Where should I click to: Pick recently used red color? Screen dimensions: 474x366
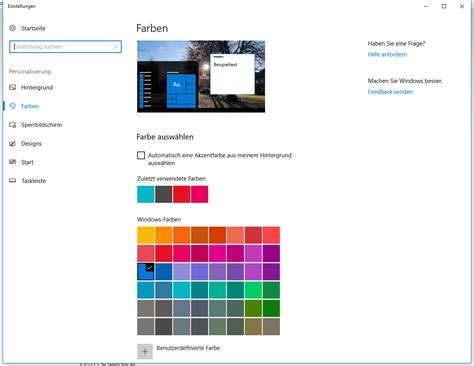click(182, 194)
